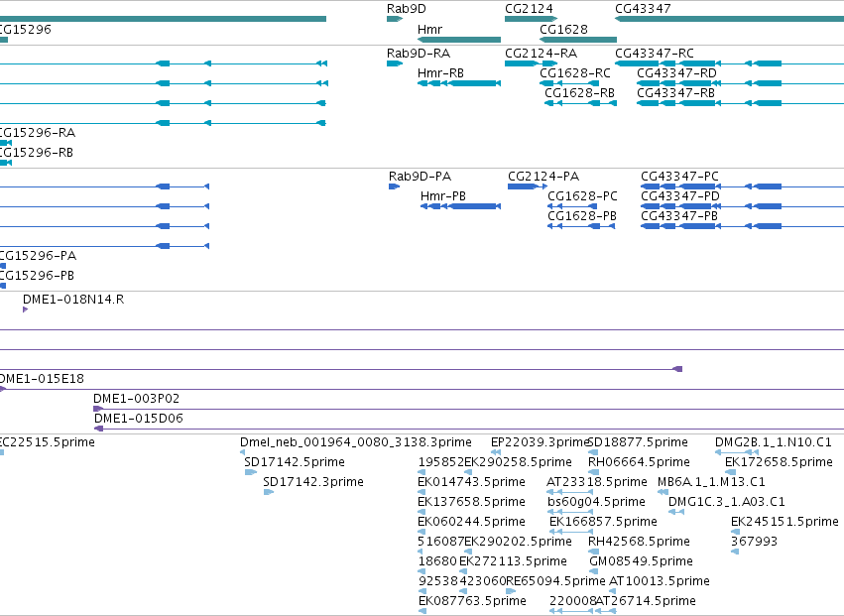This screenshot has height=616, width=844.
Task: Click the EK137658.5prime EST label
Action: (471, 502)
